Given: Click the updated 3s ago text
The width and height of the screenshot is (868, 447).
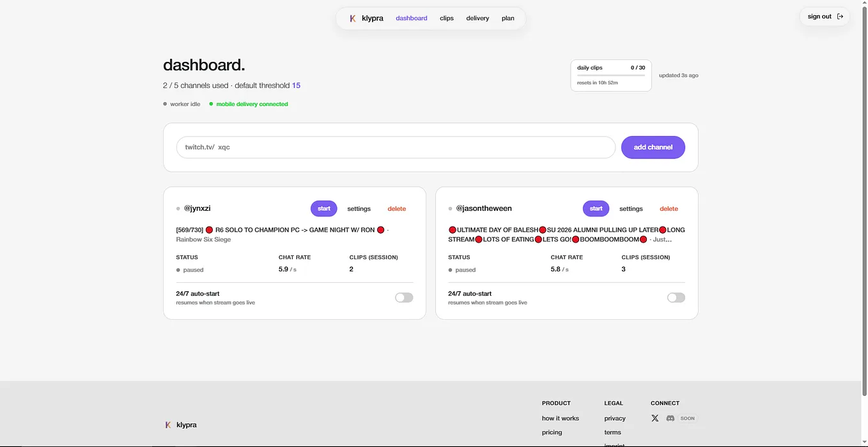Looking at the screenshot, I should [x=679, y=75].
